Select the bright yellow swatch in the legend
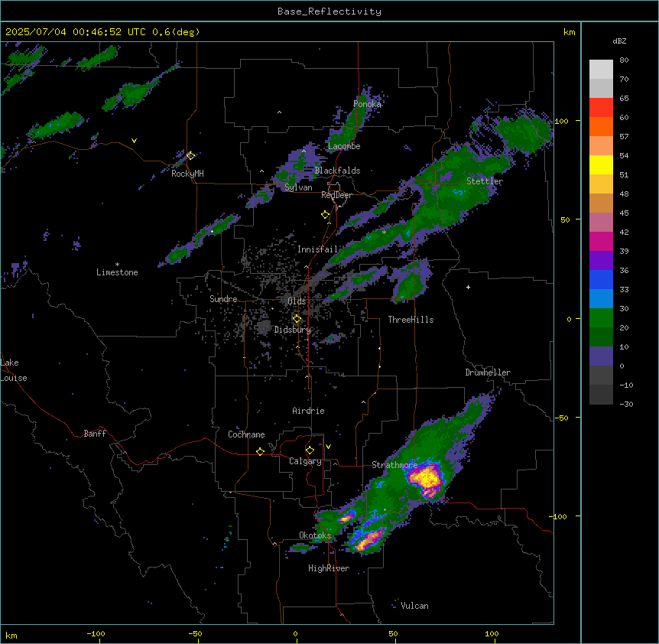The image size is (659, 644). [601, 164]
